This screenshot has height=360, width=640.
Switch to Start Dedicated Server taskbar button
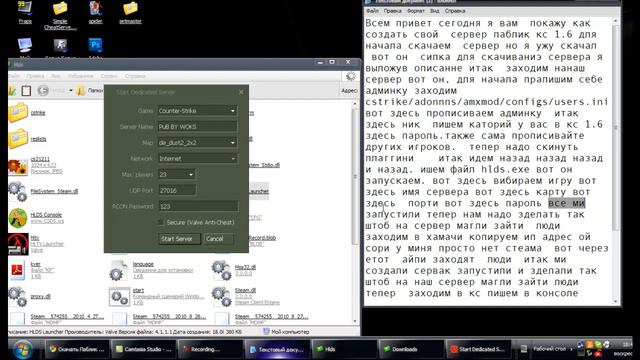click(x=478, y=349)
